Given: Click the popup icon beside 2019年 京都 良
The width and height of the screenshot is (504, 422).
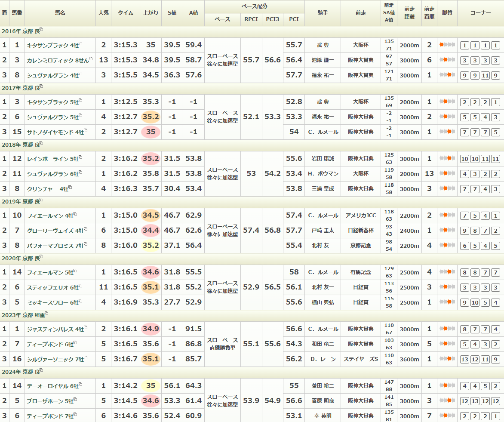Looking at the screenshot, I should point(41,200).
